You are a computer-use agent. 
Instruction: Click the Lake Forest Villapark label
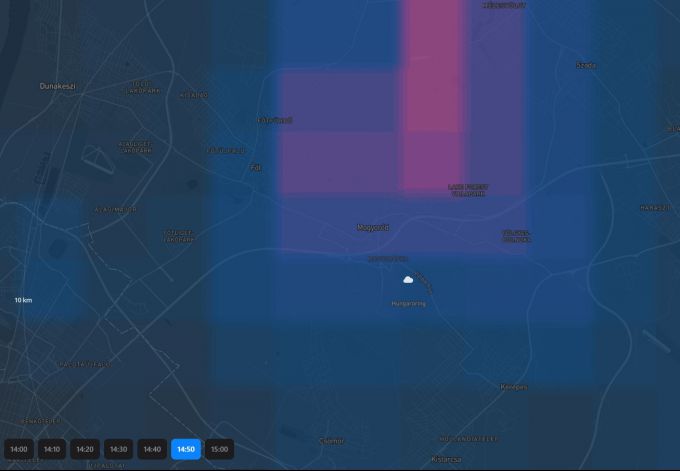pyautogui.click(x=467, y=189)
